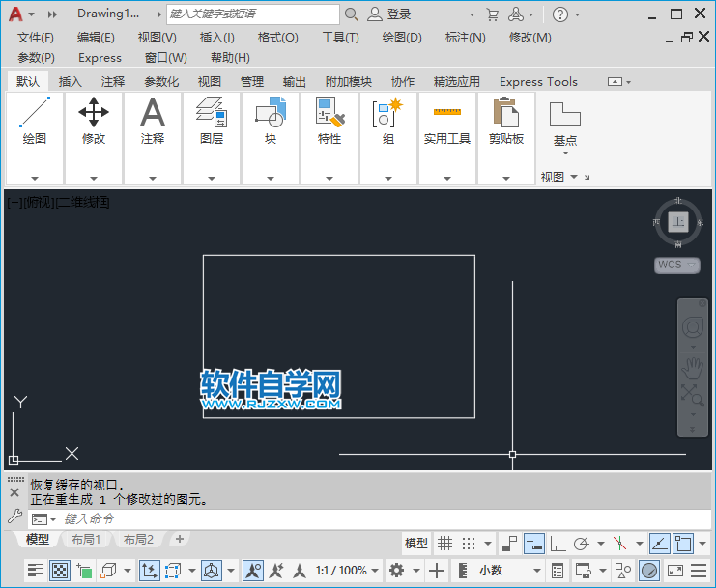This screenshot has height=588, width=716.
Task: Open the 图层 layers panel
Action: coord(211,121)
